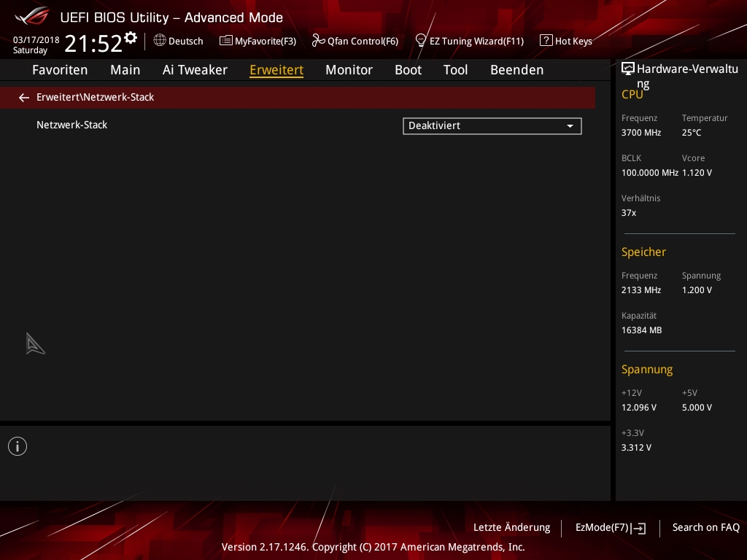Open the Boot tab
Screen dimensions: 747x560
click(x=408, y=70)
